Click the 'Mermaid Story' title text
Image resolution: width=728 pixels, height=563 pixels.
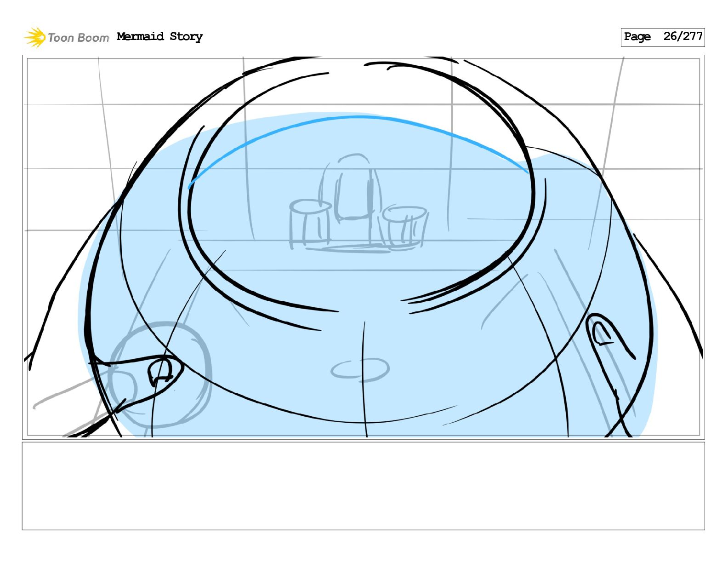pyautogui.click(x=159, y=36)
